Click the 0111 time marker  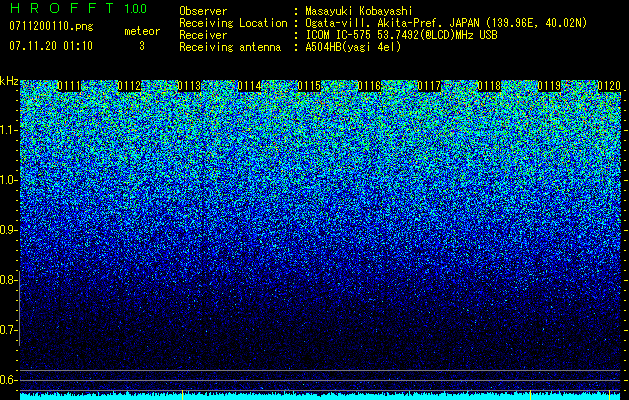pos(69,86)
